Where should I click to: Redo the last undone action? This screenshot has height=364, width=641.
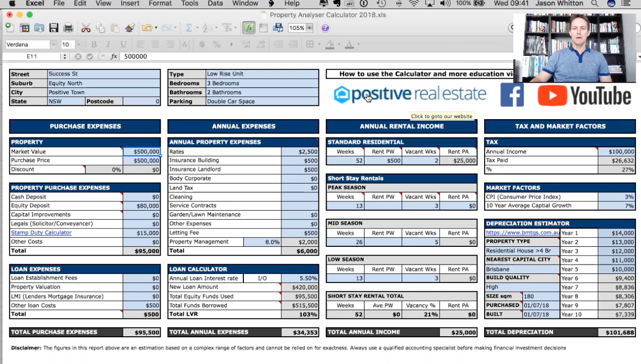[x=166, y=28]
